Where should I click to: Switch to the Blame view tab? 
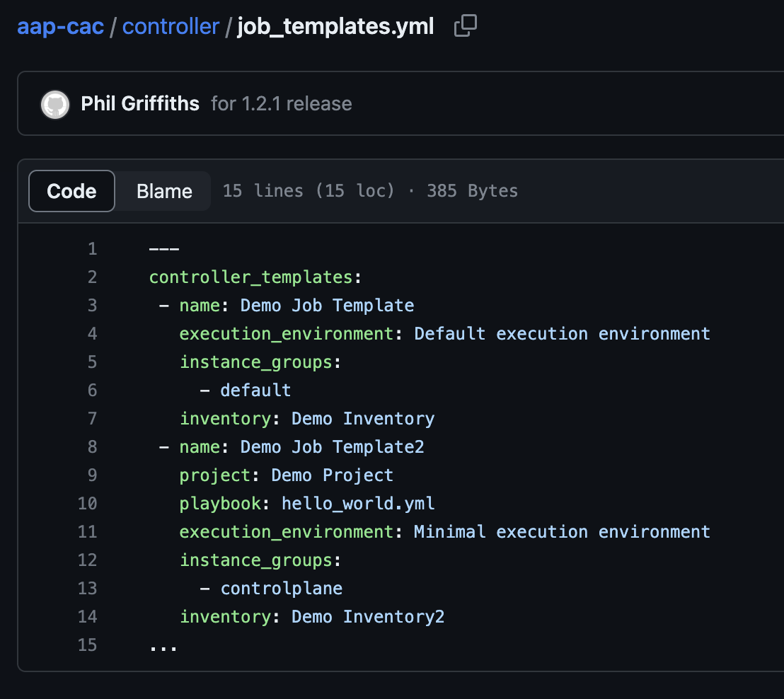[164, 191]
